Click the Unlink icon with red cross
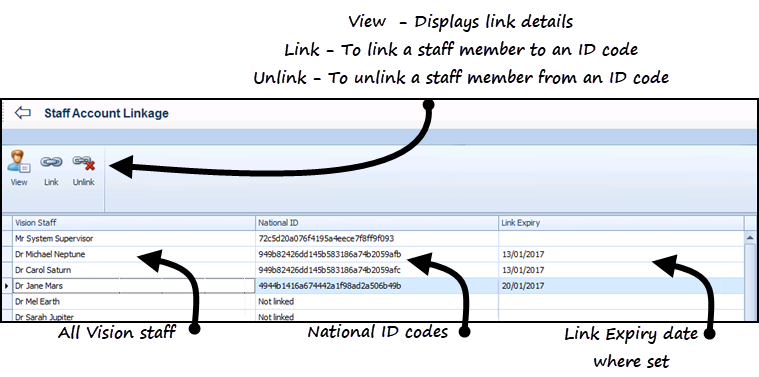Viewport: 759px width, 377px height. (x=83, y=168)
